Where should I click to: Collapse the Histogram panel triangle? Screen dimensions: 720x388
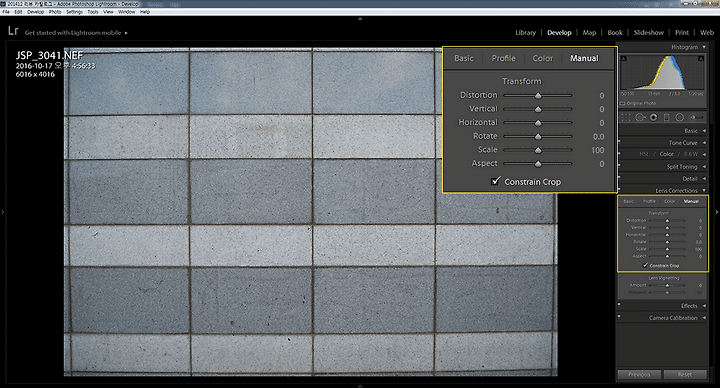pos(704,47)
